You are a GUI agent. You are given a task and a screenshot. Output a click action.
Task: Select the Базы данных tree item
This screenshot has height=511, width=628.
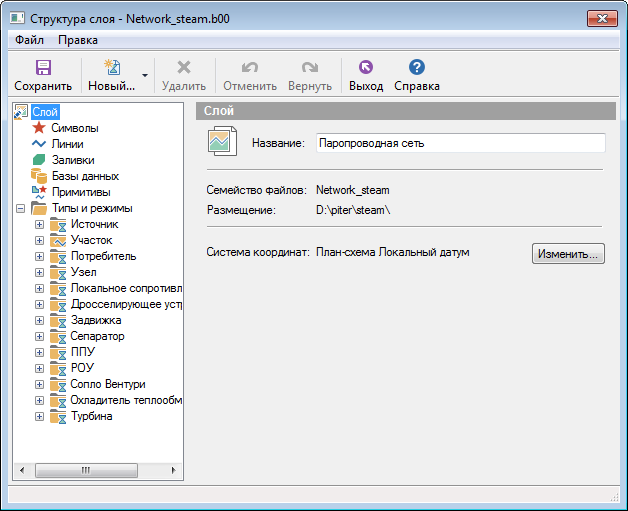(x=85, y=176)
